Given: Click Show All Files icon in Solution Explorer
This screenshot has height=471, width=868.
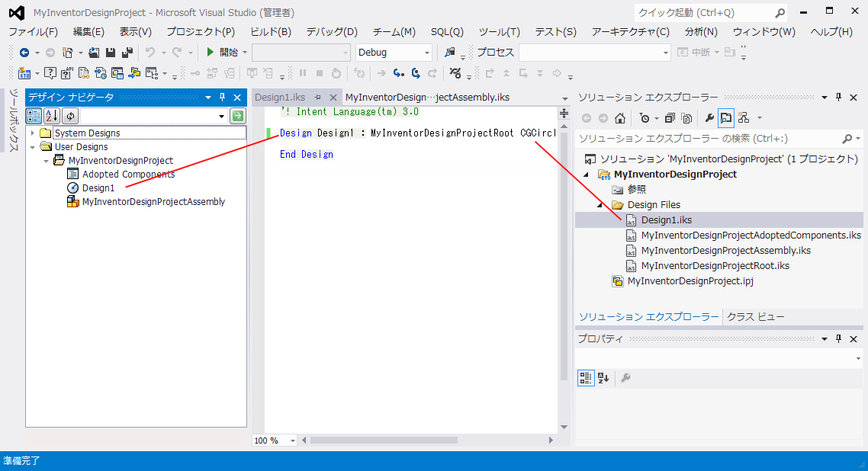Looking at the screenshot, I should pyautogui.click(x=686, y=117).
